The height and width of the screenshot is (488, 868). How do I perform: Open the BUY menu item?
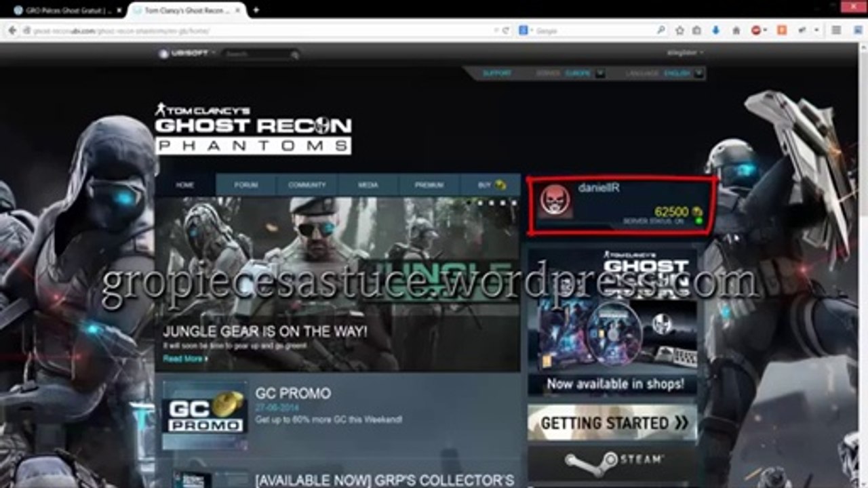point(490,185)
